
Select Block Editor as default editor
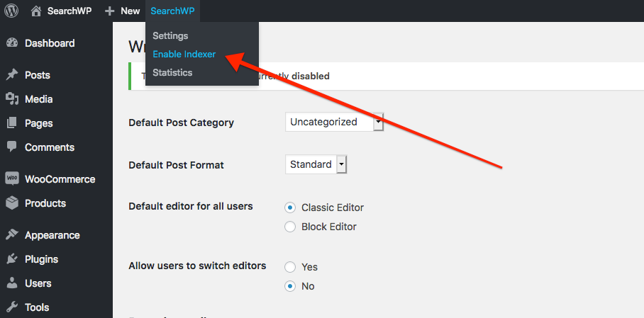290,227
